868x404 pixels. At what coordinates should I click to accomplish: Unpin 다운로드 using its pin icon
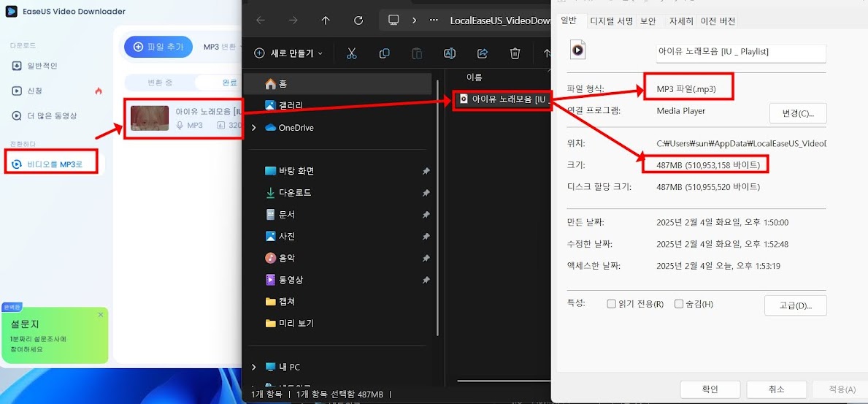point(426,194)
